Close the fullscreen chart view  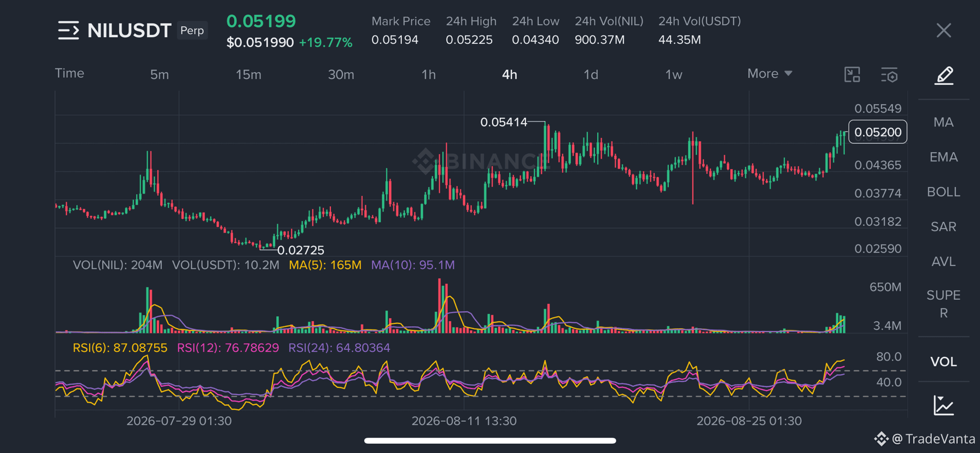click(x=943, y=30)
